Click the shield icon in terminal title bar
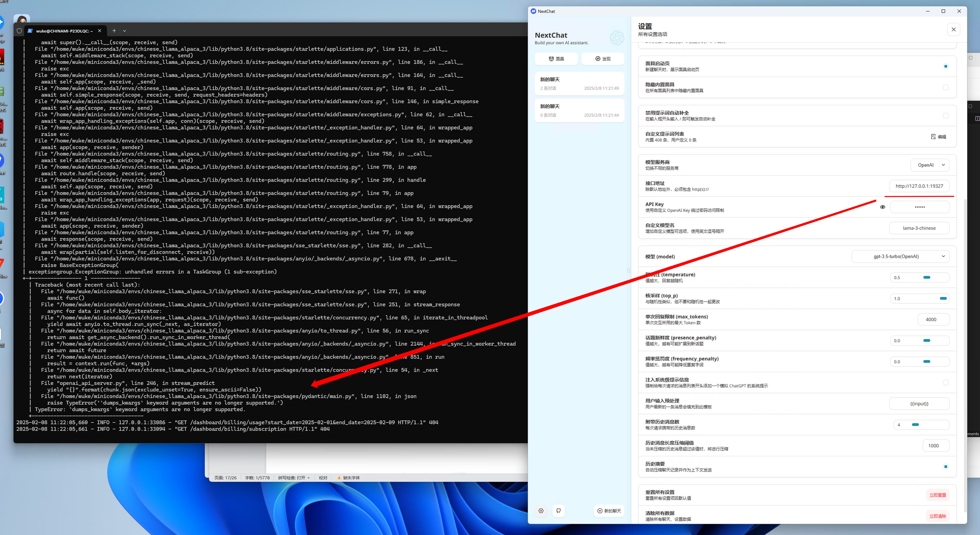The image size is (980, 535). [x=19, y=31]
